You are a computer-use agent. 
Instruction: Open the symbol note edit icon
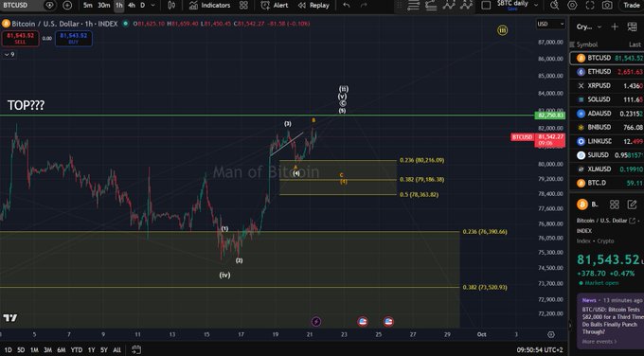tap(632, 205)
